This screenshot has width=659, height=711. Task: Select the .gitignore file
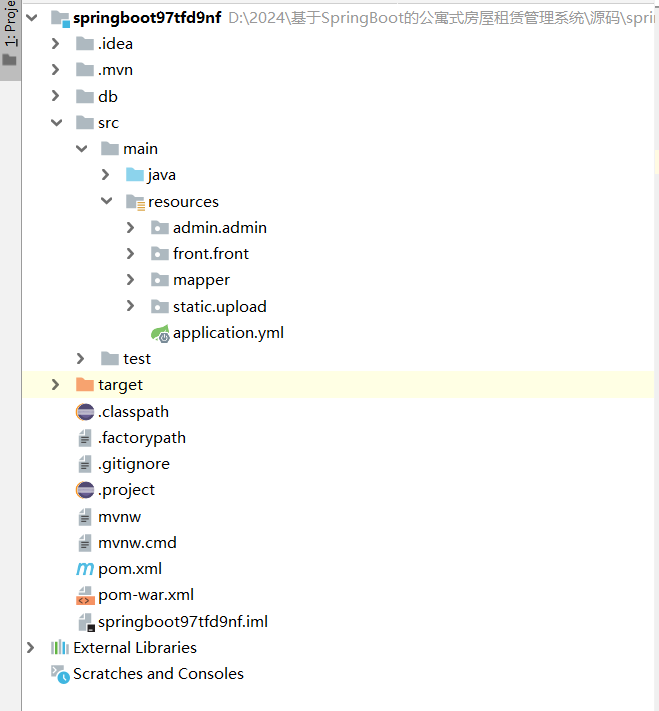click(133, 464)
